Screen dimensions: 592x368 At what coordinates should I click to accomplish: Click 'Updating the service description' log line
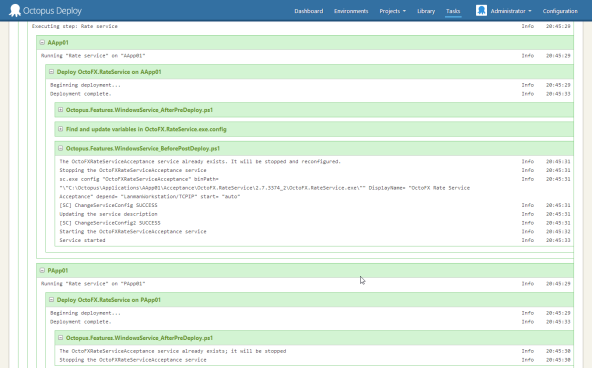(108, 214)
